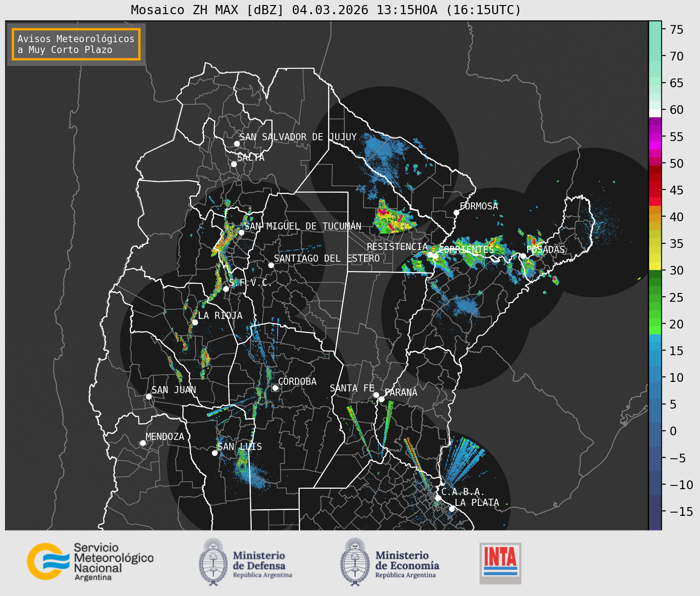Click the CORRIENTES city label
The height and width of the screenshot is (596, 700).
point(467,250)
